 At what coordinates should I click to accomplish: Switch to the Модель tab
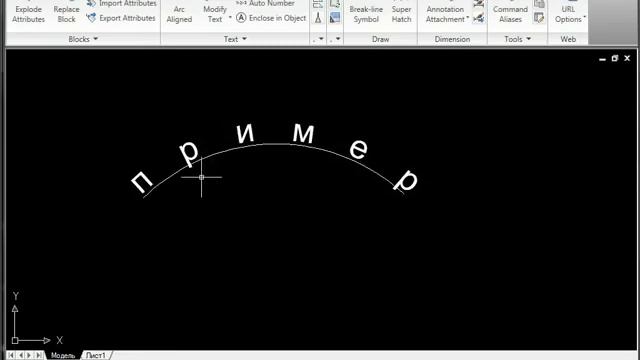(63, 356)
